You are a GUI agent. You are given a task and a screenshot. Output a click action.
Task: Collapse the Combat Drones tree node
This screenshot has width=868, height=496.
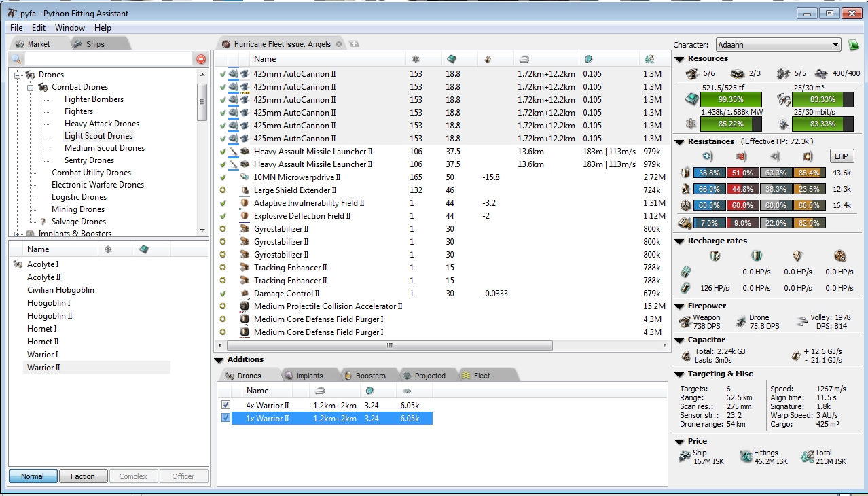point(31,87)
